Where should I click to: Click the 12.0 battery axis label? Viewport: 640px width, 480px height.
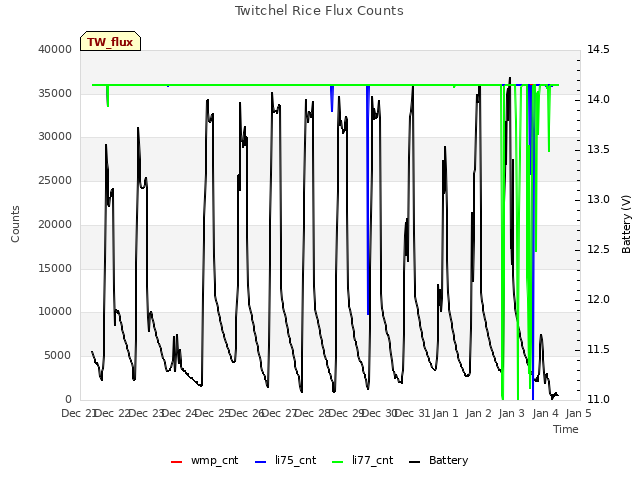click(x=598, y=300)
